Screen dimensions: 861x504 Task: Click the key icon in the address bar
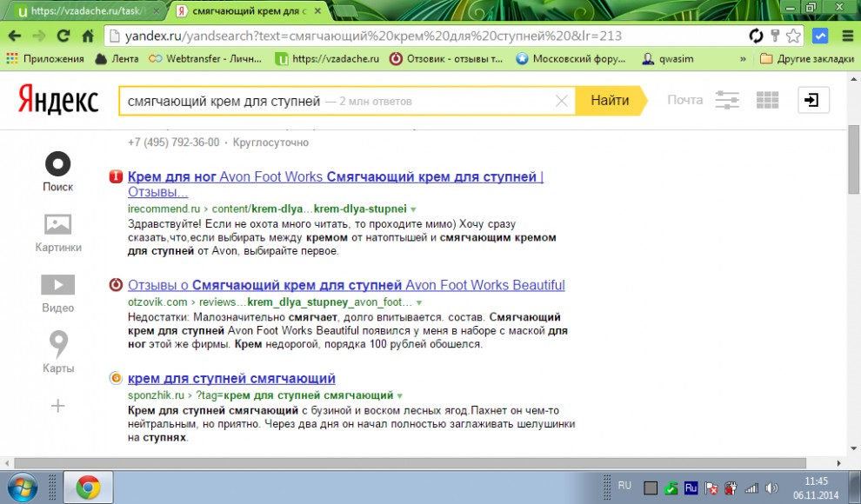tap(775, 36)
